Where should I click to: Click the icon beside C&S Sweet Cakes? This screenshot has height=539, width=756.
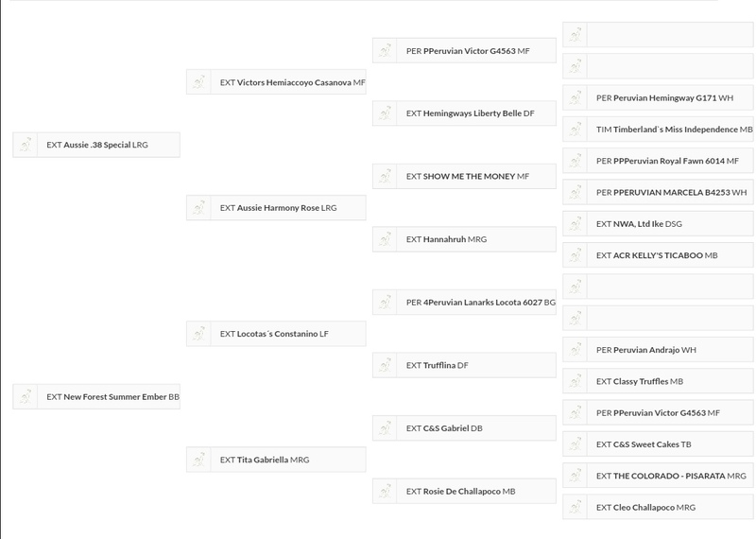(575, 444)
